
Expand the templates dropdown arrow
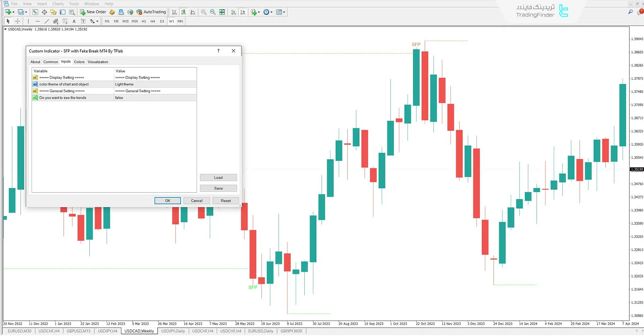[x=284, y=12]
